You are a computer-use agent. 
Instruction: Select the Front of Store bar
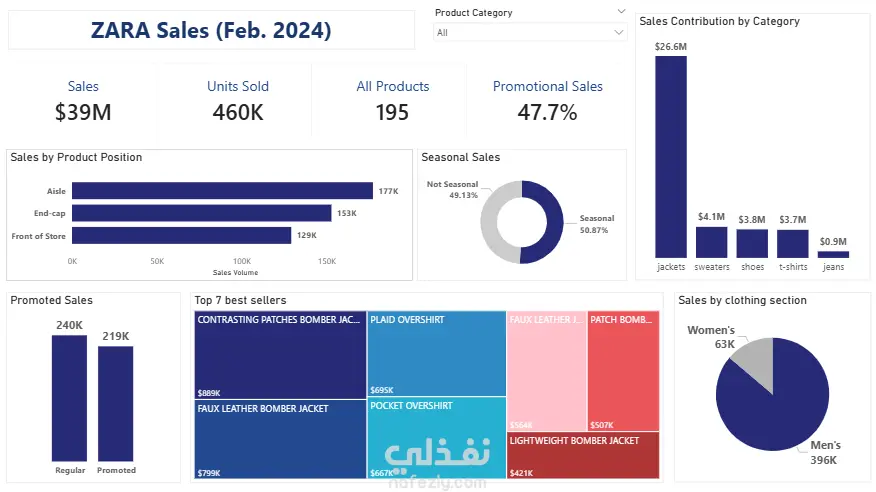point(181,235)
